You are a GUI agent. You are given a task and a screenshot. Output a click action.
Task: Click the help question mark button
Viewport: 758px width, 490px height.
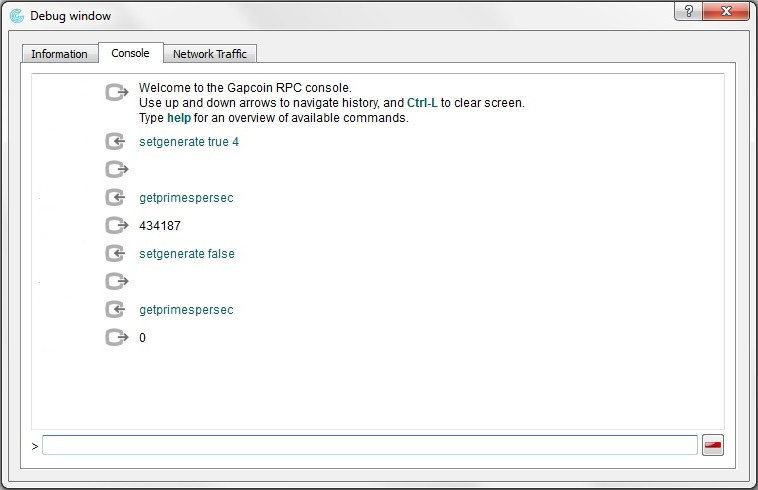coord(689,11)
